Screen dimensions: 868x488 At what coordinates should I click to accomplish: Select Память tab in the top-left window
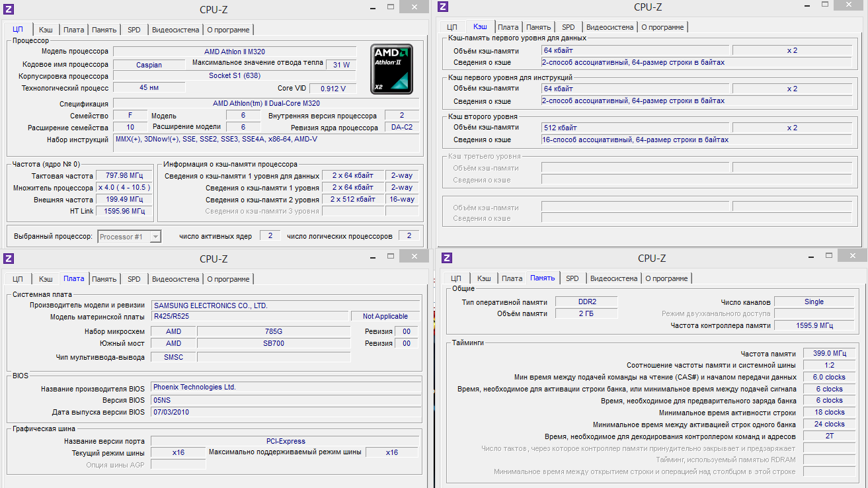click(104, 30)
